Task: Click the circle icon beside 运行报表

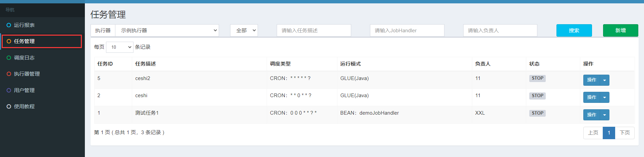Action: point(9,25)
